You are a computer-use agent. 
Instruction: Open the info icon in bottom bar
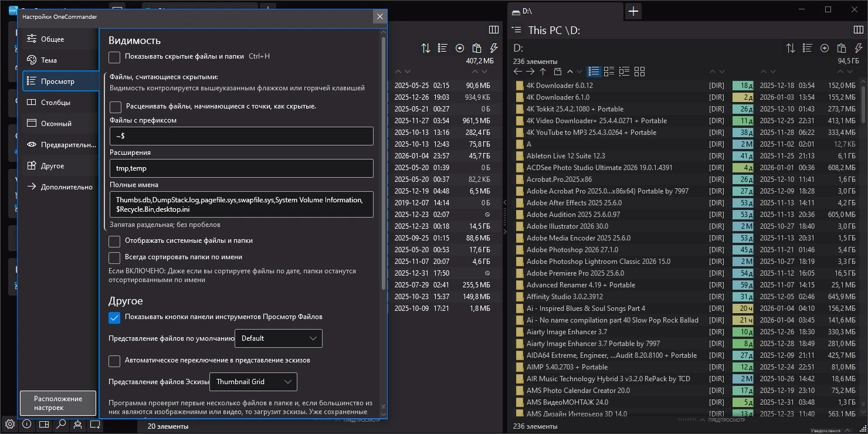[x=27, y=425]
